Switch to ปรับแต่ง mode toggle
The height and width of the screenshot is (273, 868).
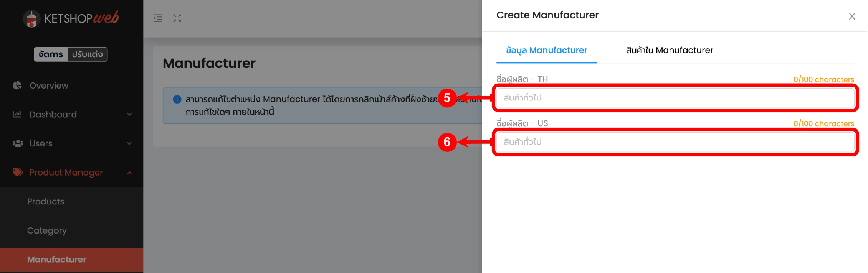[87, 54]
